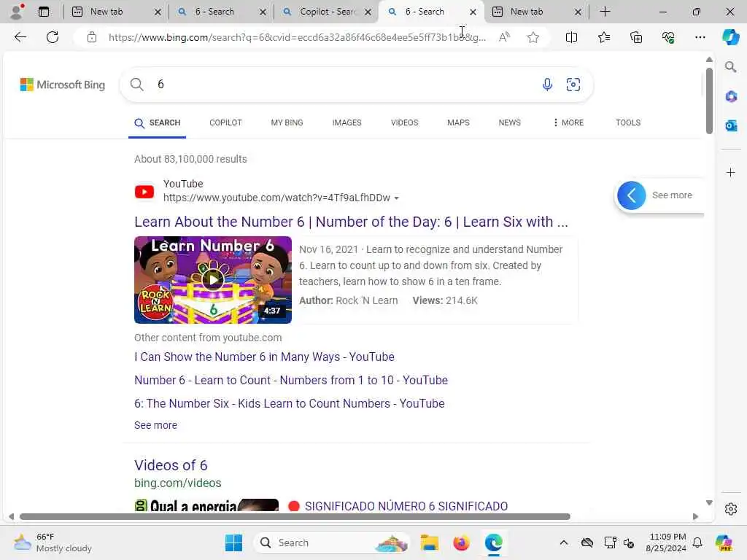Open File Explorer from taskbar
Image resolution: width=747 pixels, height=560 pixels.
(429, 542)
